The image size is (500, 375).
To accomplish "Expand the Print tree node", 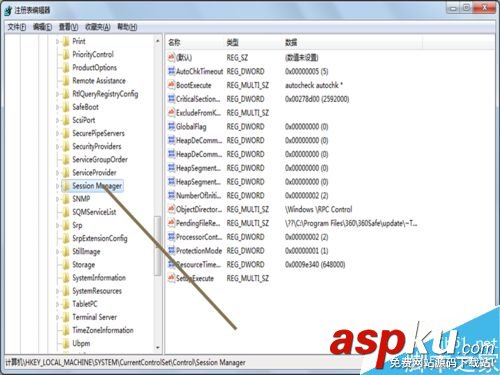I will click(57, 42).
